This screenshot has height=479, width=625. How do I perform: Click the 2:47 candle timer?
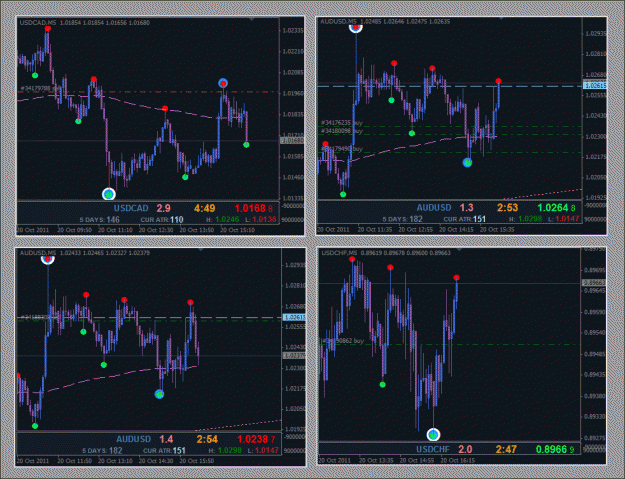tap(506, 450)
